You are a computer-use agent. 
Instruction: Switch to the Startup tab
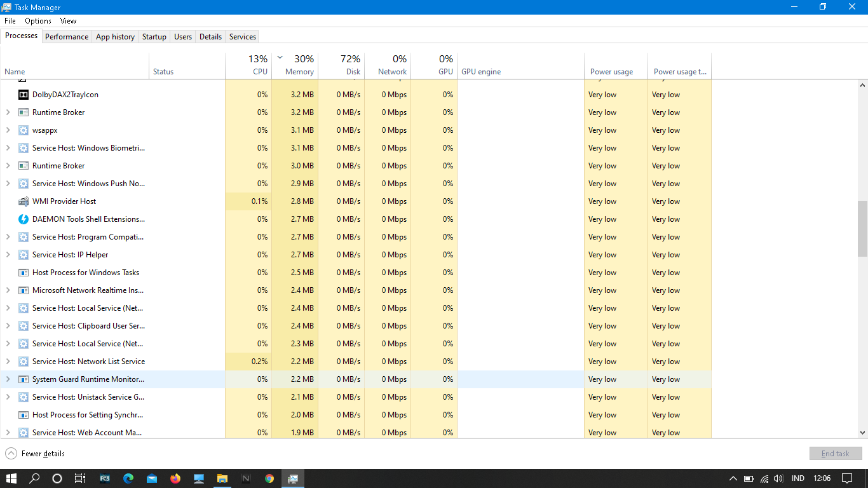tap(154, 37)
